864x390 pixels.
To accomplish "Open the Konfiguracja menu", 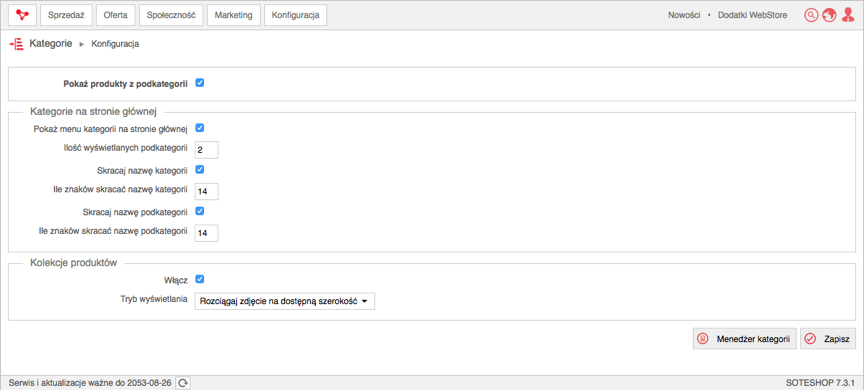I will coord(295,15).
